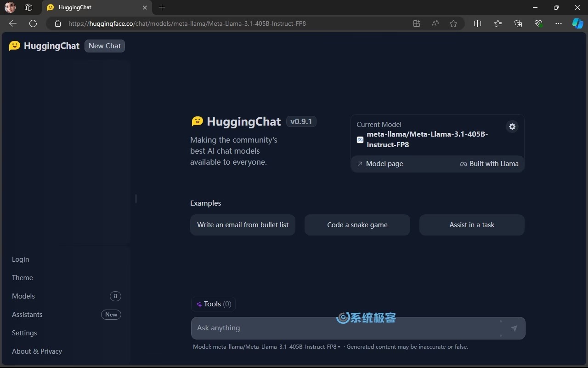Open Collections icon in toolbar
This screenshot has width=588, height=368.
[x=518, y=23]
